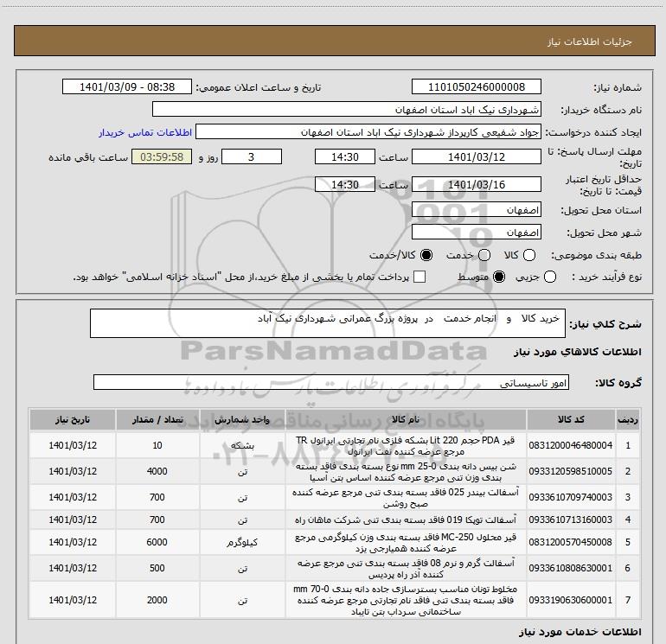666x644 pixels.
Task: Click the price validity date 1401/03/16 field
Action: tap(476, 184)
